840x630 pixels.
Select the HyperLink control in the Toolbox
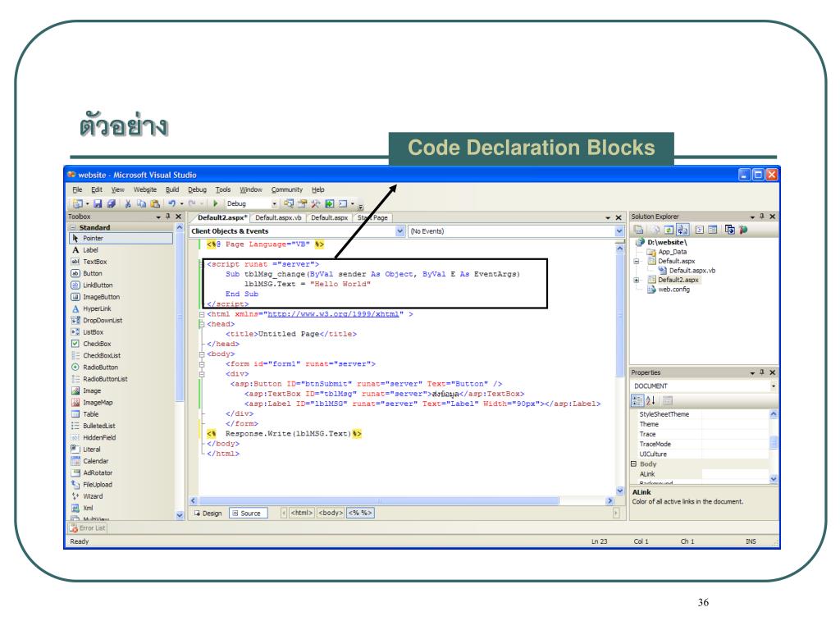(97, 309)
